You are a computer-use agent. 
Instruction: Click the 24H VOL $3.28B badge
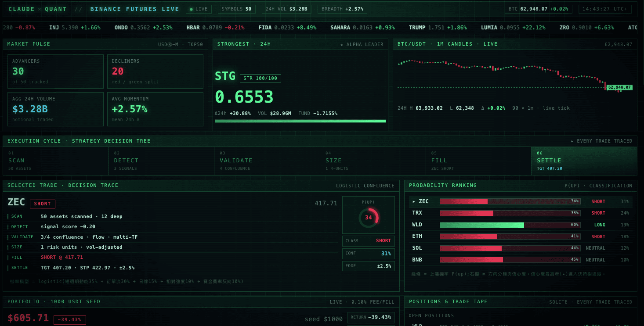click(287, 9)
